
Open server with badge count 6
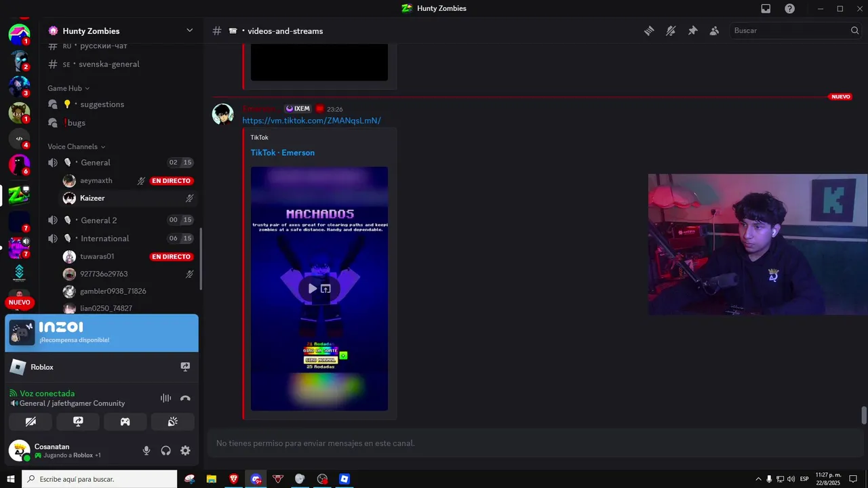point(19,165)
